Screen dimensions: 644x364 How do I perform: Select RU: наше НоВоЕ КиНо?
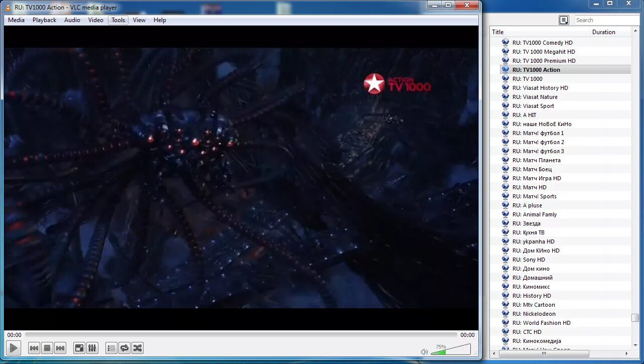coord(542,124)
